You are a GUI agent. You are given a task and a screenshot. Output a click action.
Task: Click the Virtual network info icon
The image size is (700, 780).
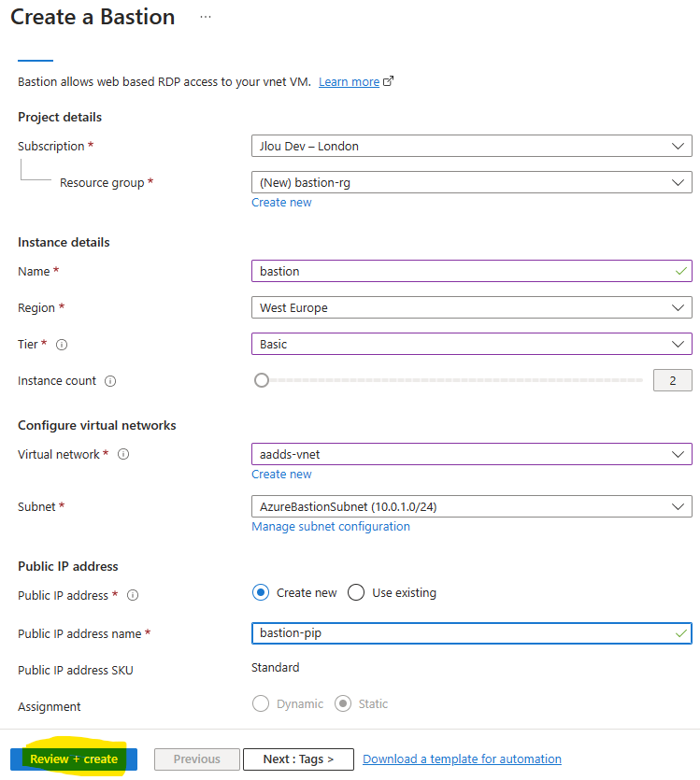click(x=123, y=454)
